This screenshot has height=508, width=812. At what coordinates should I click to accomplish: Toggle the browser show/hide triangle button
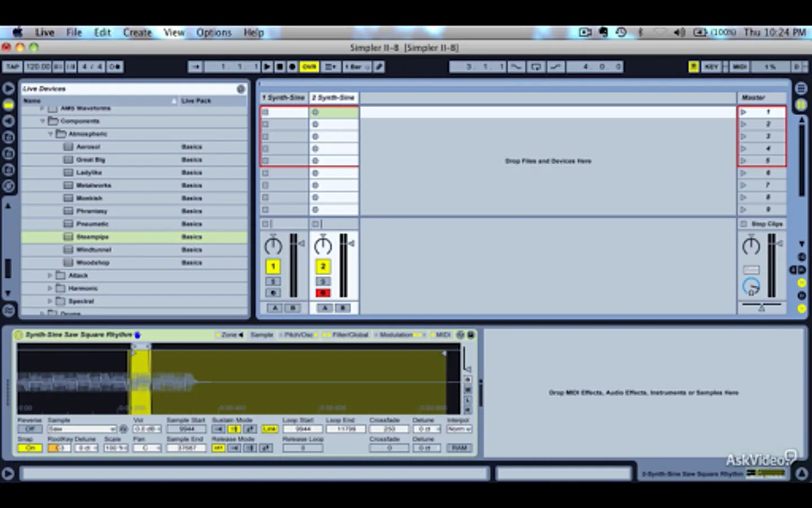8,89
